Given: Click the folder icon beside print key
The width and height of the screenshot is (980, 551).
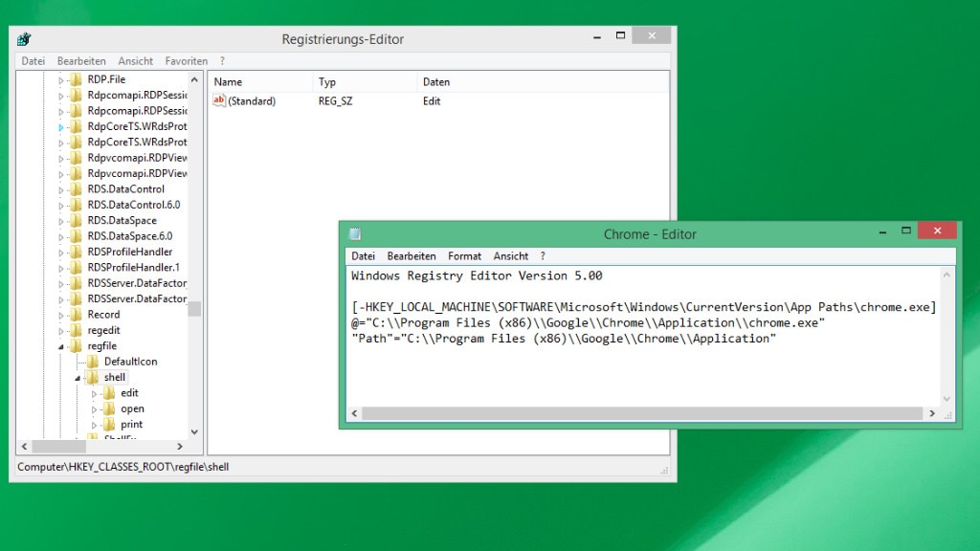Looking at the screenshot, I should point(108,424).
